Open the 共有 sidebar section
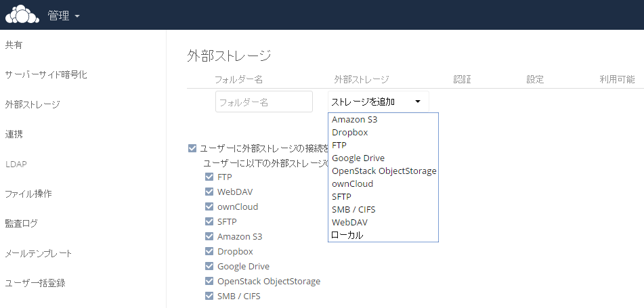 coord(14,45)
